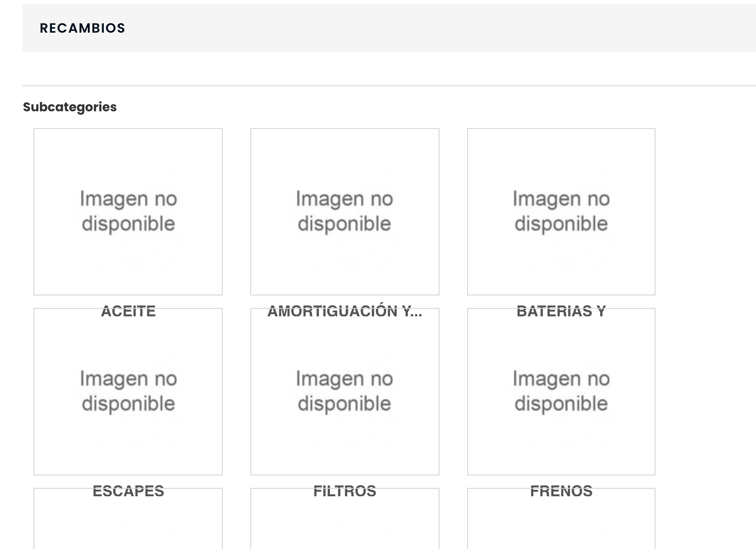Screen dimensions: 756x549
Task: Go to the FILTROS subcategory
Action: click(345, 491)
